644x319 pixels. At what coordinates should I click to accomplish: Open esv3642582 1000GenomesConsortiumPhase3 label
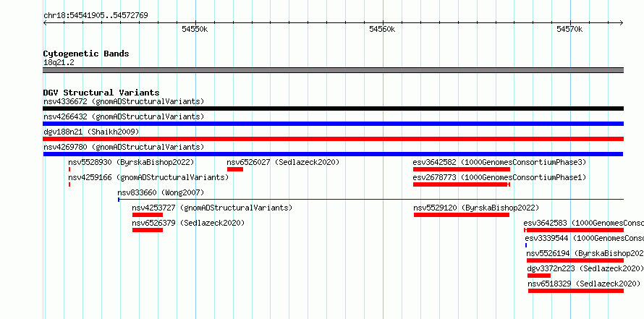coord(499,162)
